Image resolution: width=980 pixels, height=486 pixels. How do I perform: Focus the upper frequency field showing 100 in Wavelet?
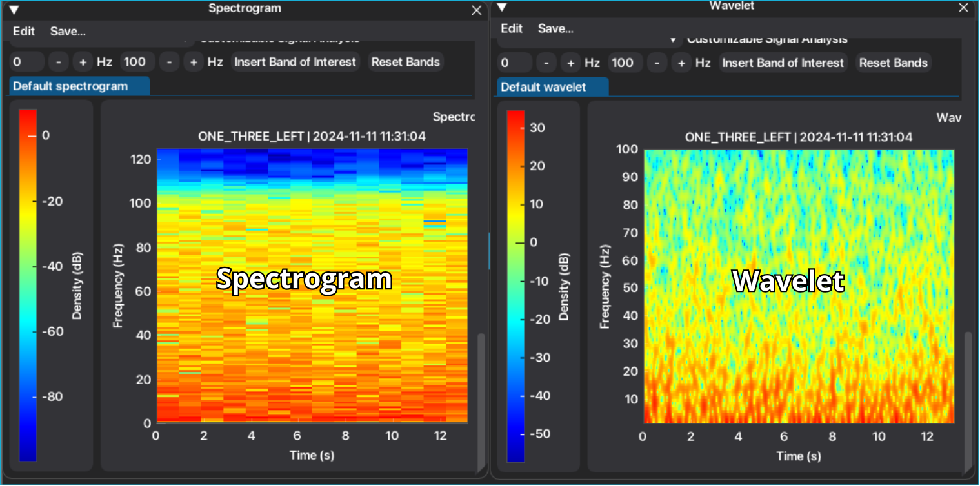coord(625,63)
